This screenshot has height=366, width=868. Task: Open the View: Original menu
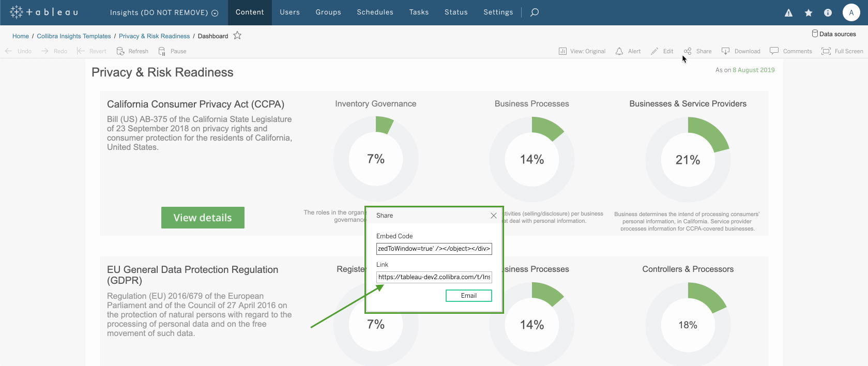582,51
